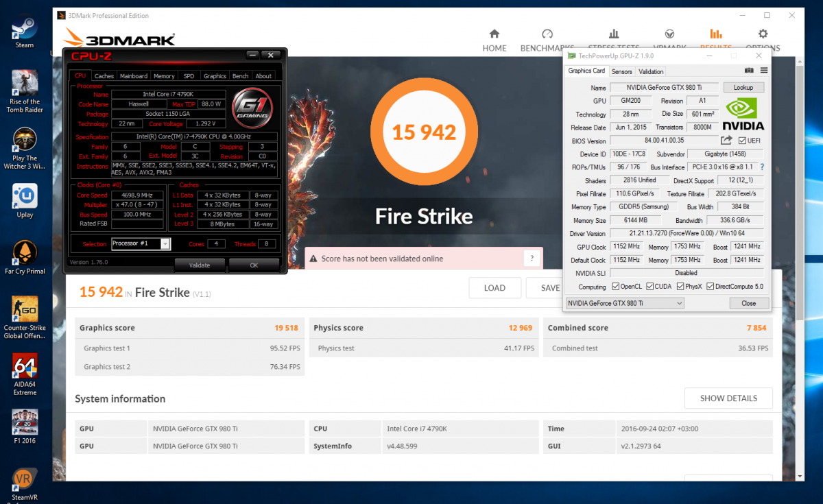
Task: Launch Far Cry Primal shortcut
Action: coord(25,258)
